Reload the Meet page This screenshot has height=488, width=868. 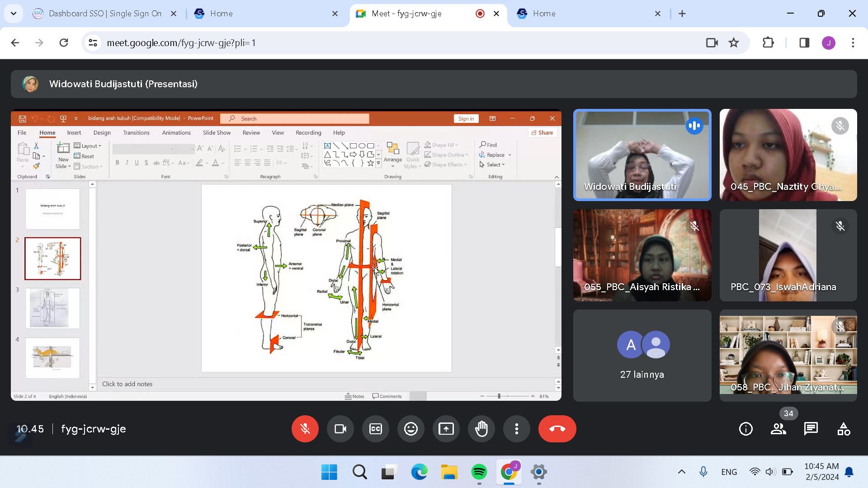64,42
